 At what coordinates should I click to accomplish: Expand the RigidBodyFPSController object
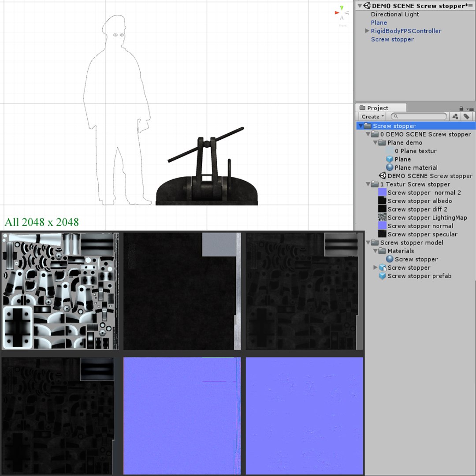tap(367, 31)
